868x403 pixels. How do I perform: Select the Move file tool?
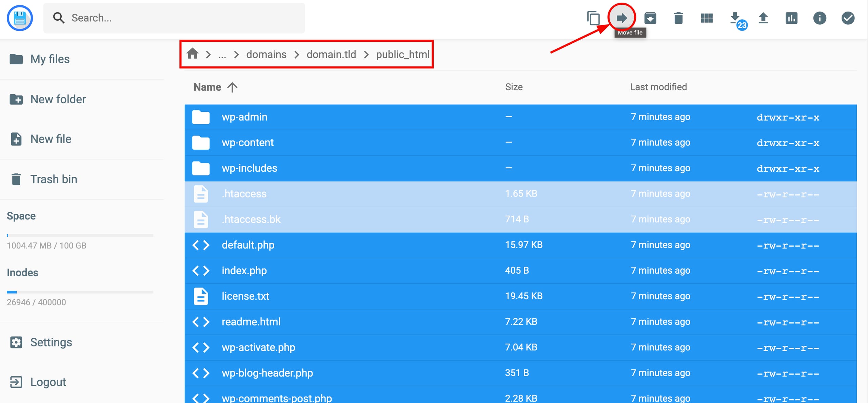tap(622, 18)
